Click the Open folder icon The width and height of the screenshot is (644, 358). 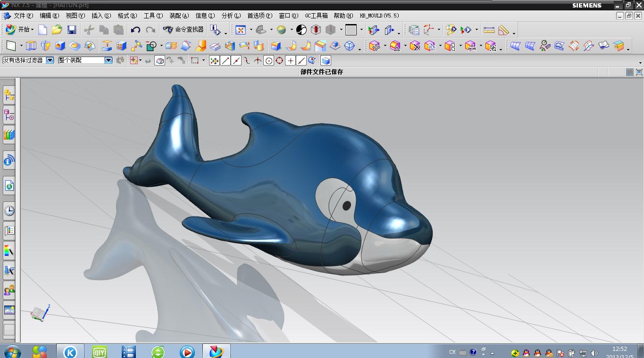57,30
